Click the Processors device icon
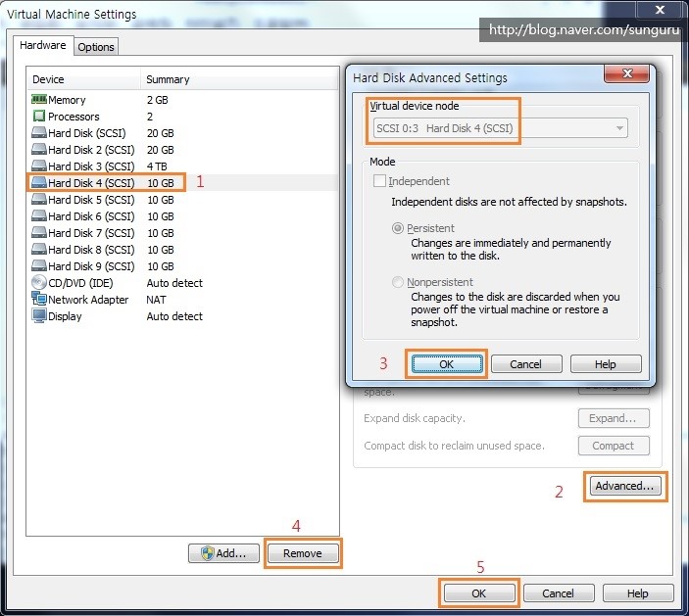689x616 pixels. coord(39,117)
